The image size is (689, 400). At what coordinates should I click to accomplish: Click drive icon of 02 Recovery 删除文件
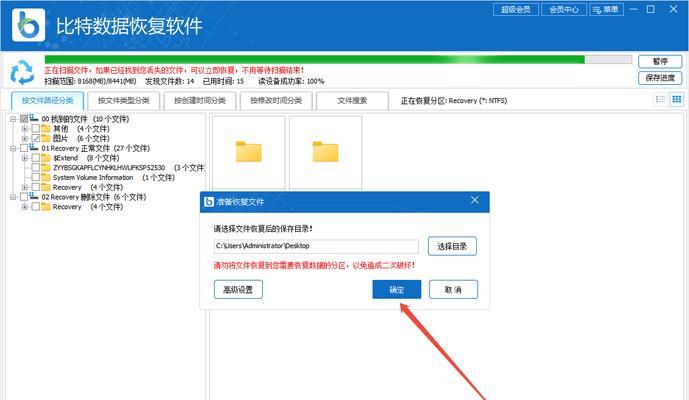point(34,196)
